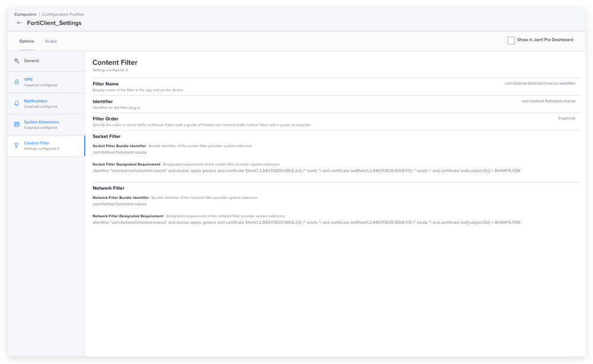Click the Content Filter funnel icon
The height and width of the screenshot is (364, 593).
(17, 145)
